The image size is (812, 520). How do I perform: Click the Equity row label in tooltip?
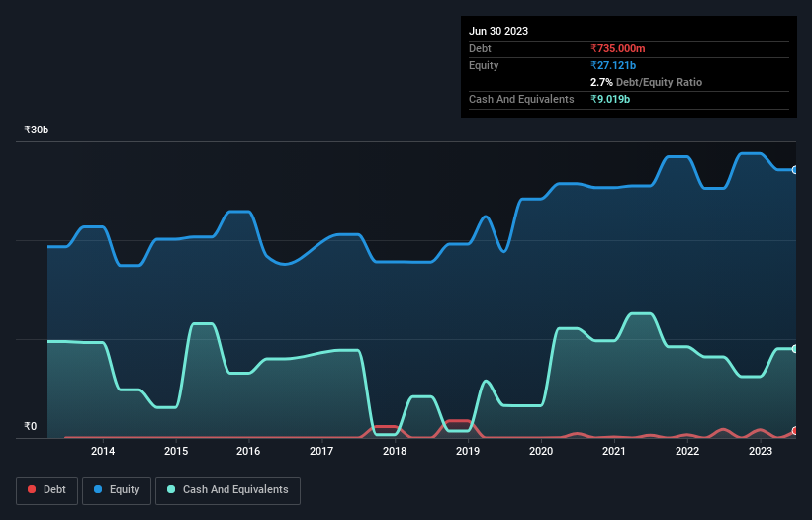[484, 65]
